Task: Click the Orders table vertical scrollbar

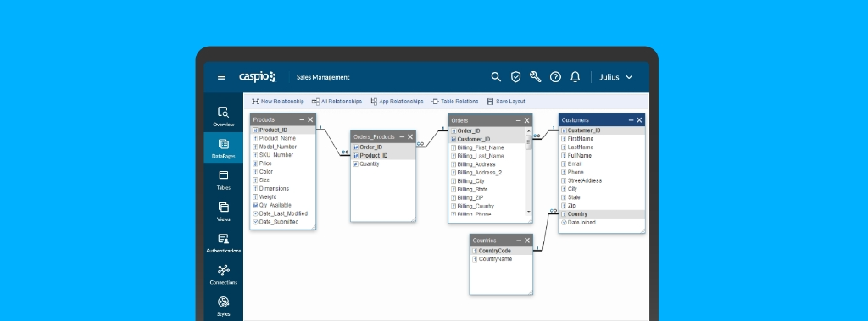Action: [529, 172]
